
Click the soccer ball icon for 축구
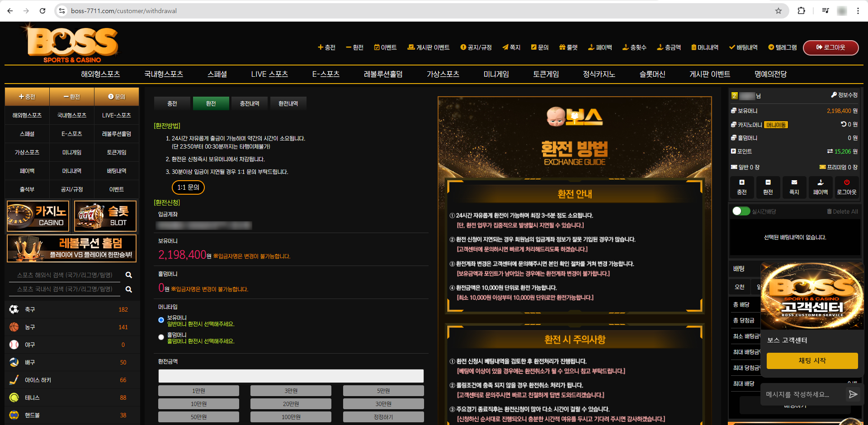pos(14,309)
